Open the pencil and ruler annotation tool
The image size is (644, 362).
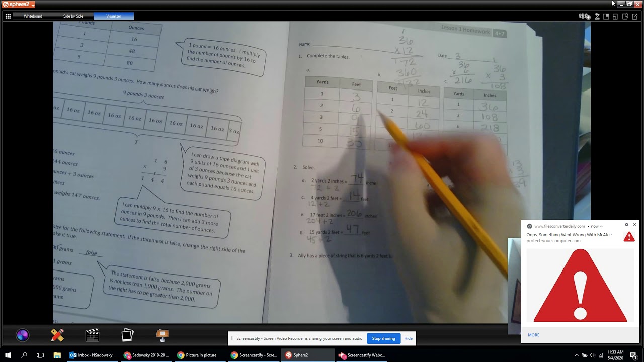tap(57, 335)
